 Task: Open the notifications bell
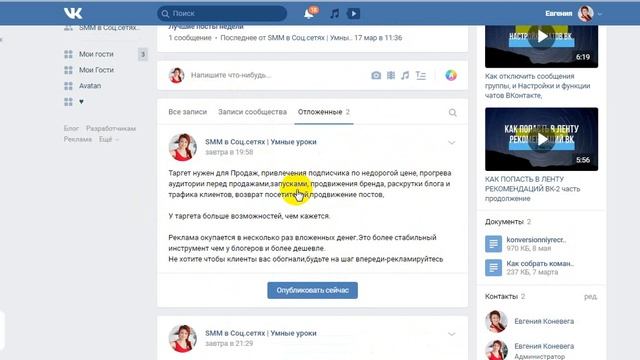(x=309, y=14)
